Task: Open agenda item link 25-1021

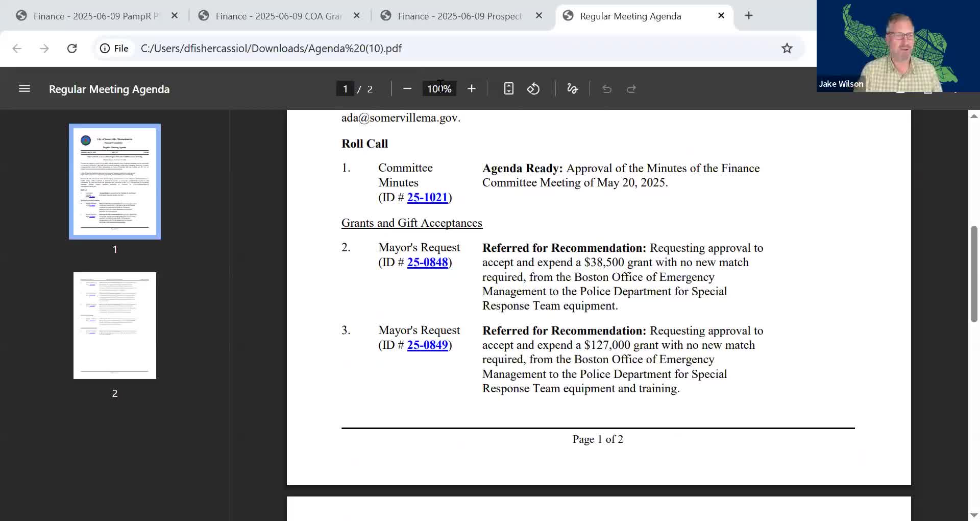Action: click(x=427, y=198)
